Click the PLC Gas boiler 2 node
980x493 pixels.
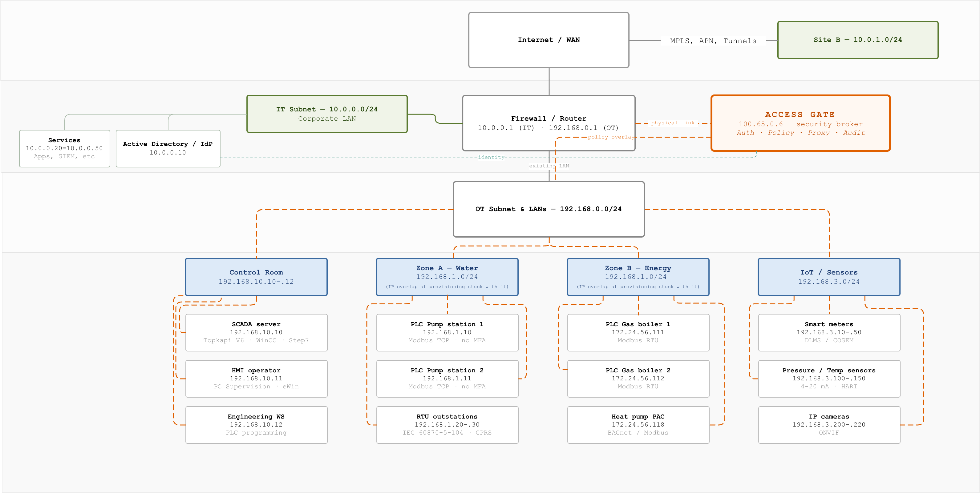pos(638,379)
